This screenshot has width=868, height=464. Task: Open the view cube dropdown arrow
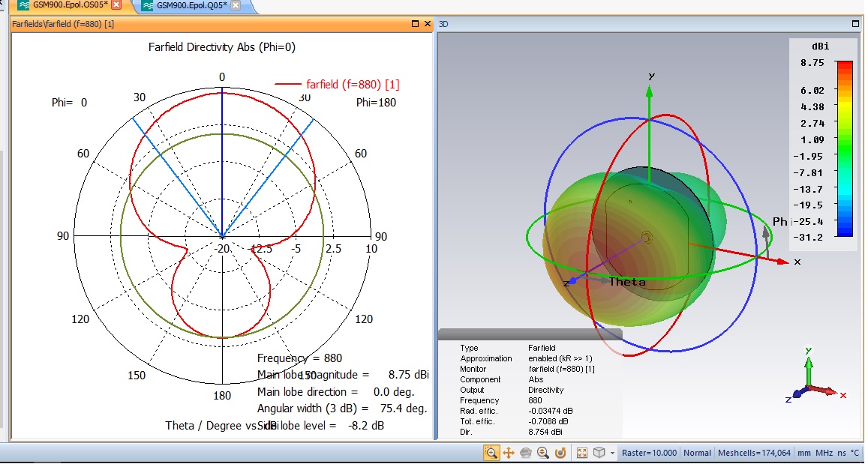612,453
